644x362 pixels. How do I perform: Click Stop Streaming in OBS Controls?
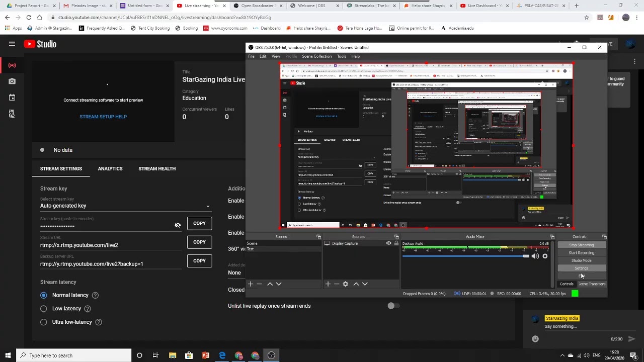(x=581, y=245)
